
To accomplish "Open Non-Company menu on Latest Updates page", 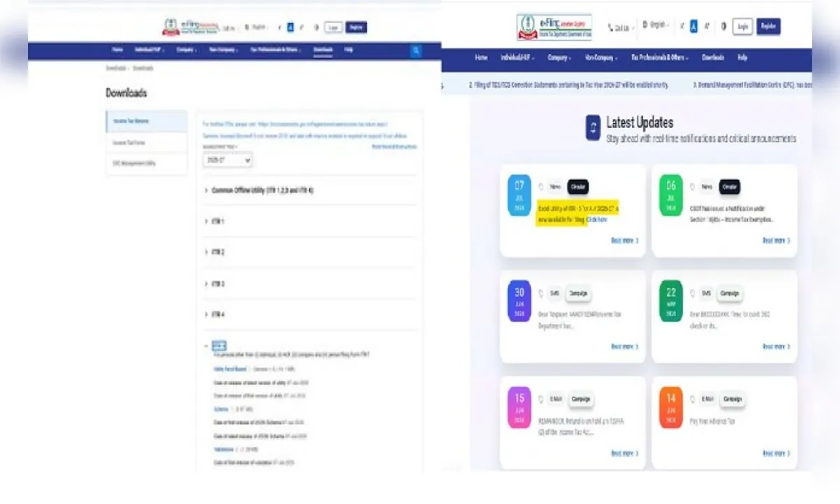I will click(x=601, y=57).
